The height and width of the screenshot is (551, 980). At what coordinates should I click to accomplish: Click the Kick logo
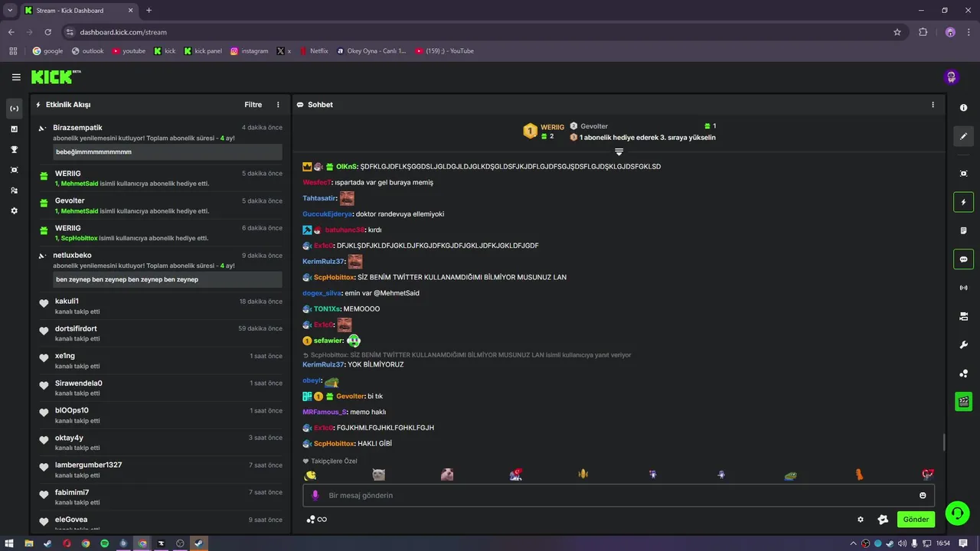pos(55,77)
